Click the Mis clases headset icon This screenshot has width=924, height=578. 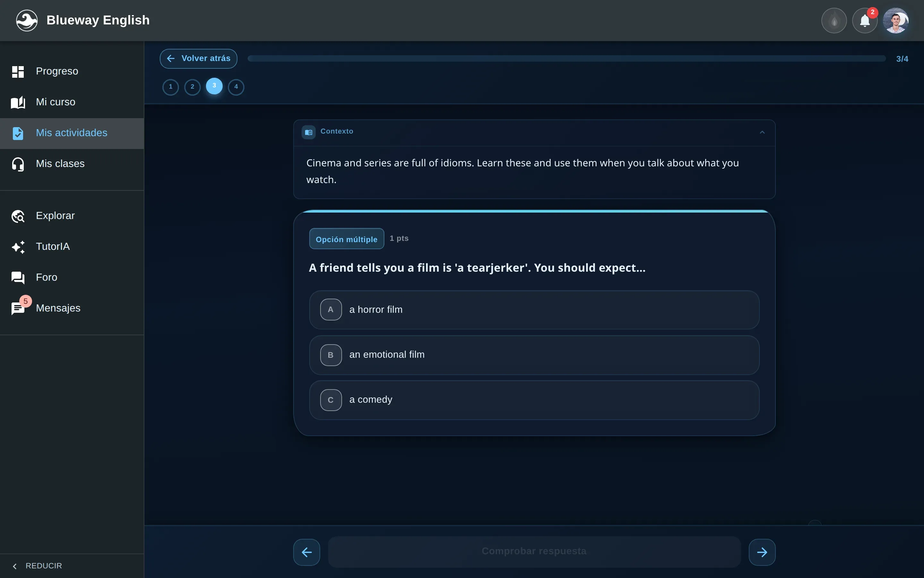click(x=18, y=164)
